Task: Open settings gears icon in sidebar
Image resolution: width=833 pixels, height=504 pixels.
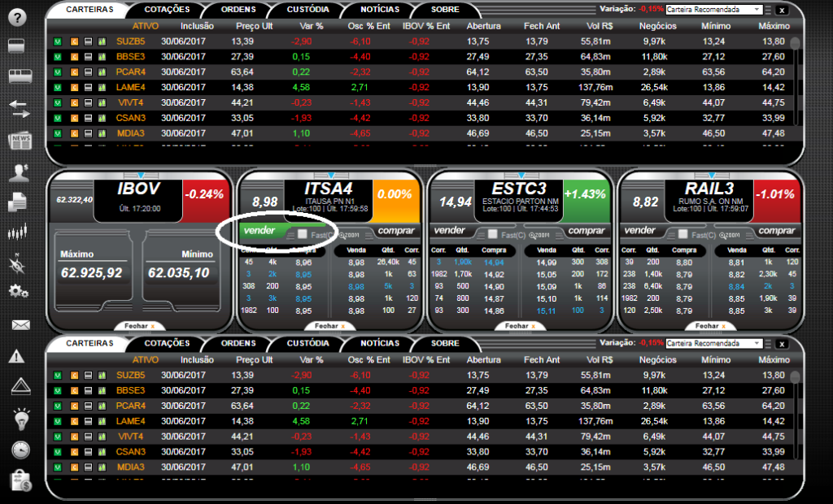Action: [20, 291]
